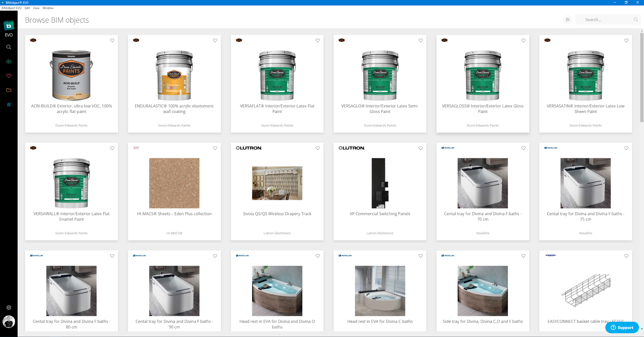
Task: Click Dunn-Edwards Paints under VERSASATIN card
Action: pyautogui.click(x=586, y=126)
